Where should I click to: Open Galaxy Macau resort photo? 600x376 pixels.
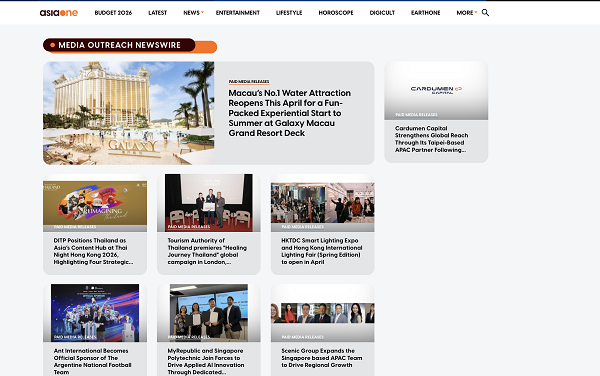point(129,113)
